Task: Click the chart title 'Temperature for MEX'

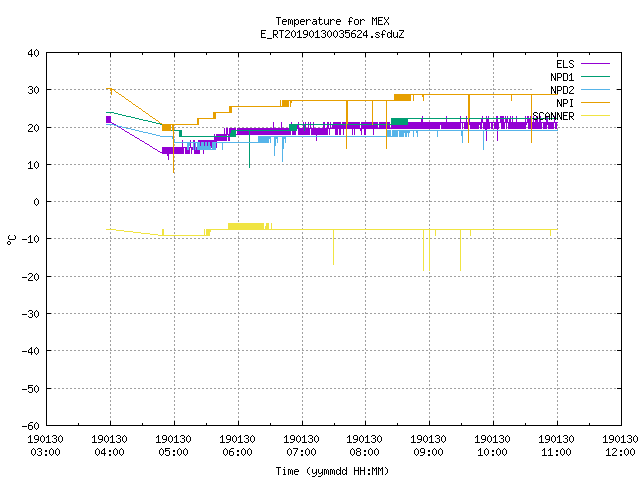Action: [332, 21]
